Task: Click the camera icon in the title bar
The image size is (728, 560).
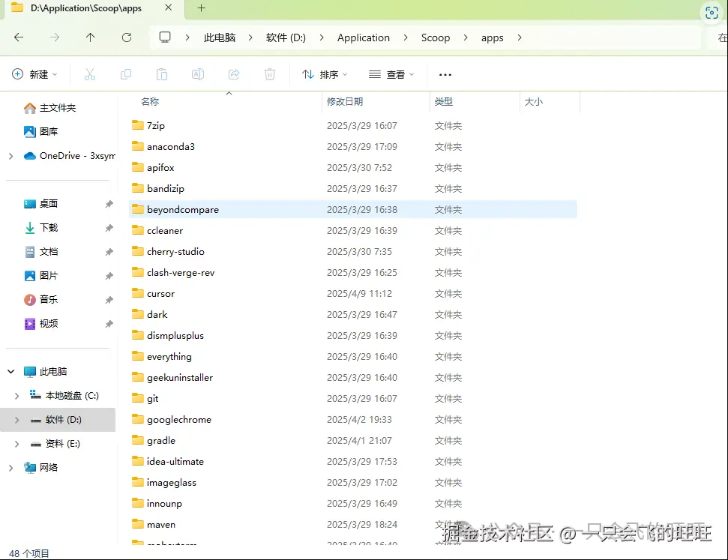Action: click(712, 11)
